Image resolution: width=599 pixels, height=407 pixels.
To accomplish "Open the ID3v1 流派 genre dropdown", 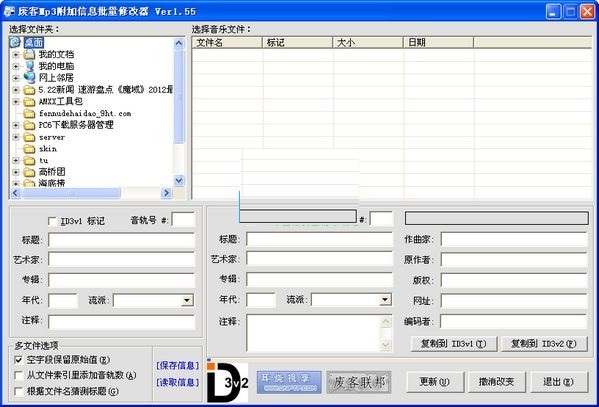I will coord(187,300).
